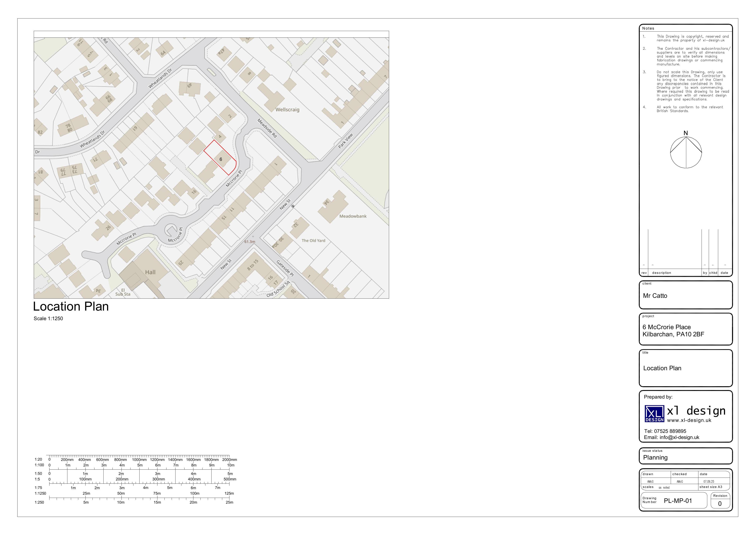Click telephone number 07525 889895
The image size is (756, 535).
pos(670,431)
